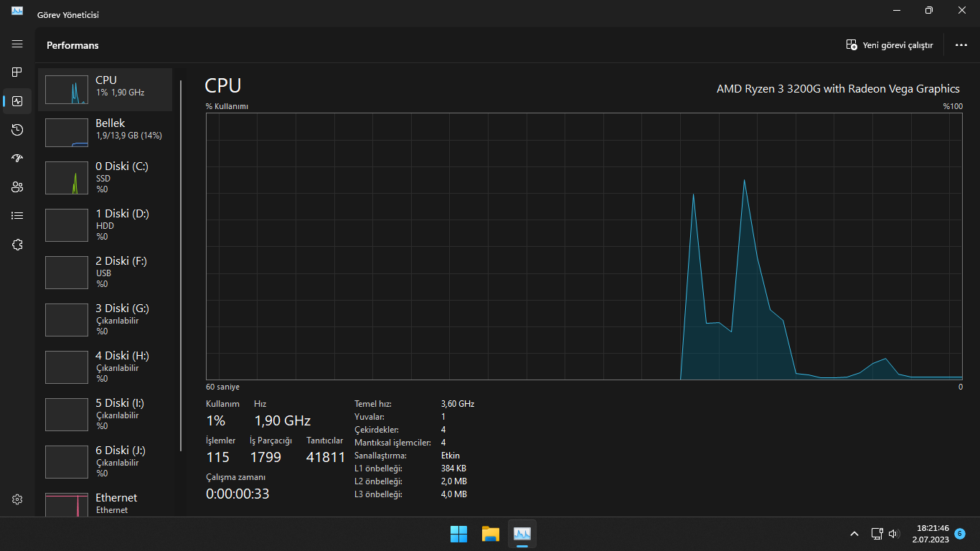Click the network icon in system tray
Image resolution: width=980 pixels, height=551 pixels.
pos(877,534)
